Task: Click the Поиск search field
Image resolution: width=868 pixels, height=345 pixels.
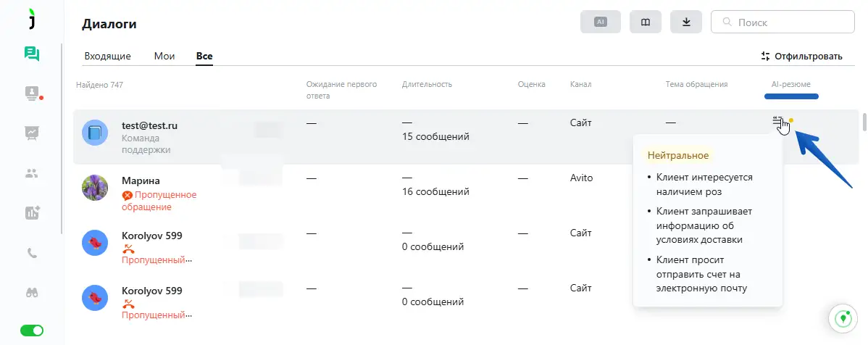Action: (x=783, y=22)
